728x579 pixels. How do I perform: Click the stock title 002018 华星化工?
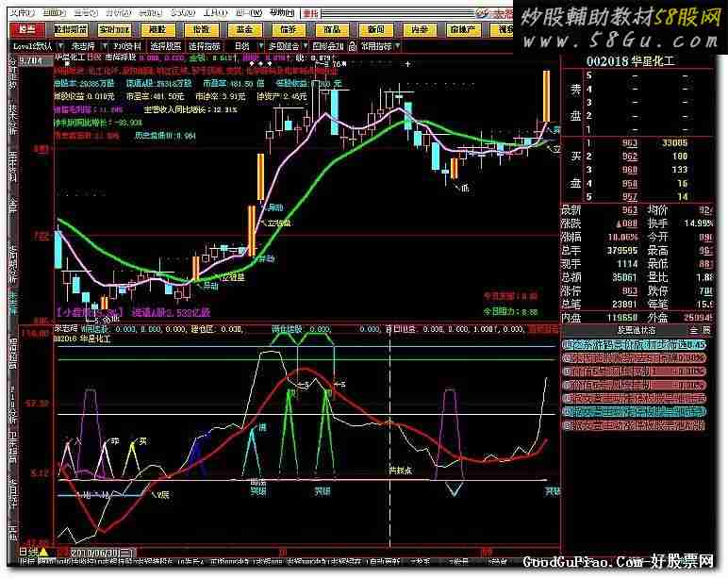pos(630,61)
